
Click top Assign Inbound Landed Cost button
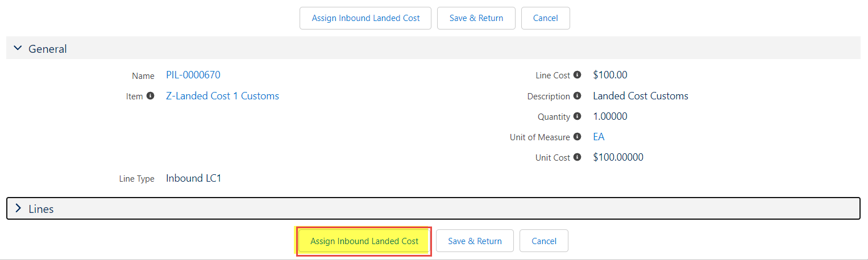pos(366,18)
